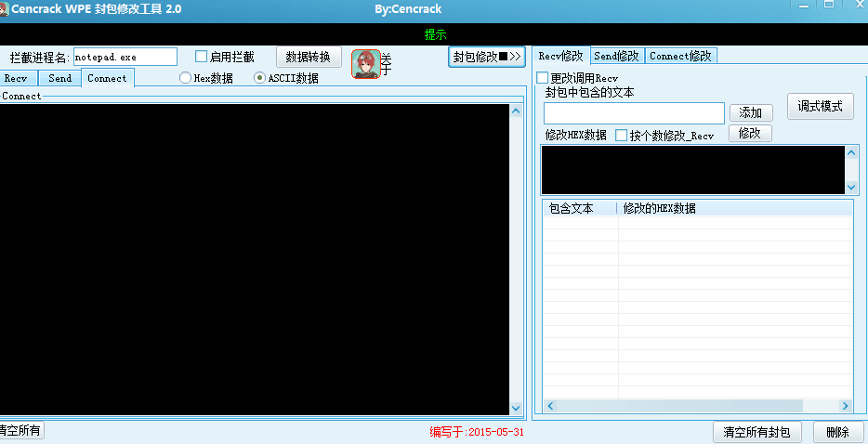Viewport: 868px width, 444px height.
Task: Click the anime avatar About icon
Action: [366, 64]
